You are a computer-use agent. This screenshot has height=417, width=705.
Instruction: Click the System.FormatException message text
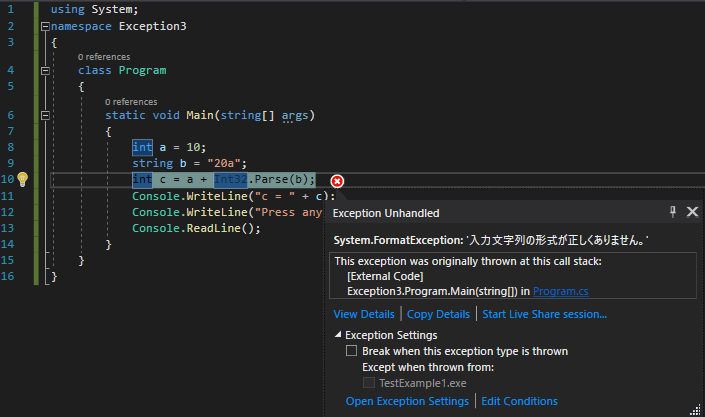[x=491, y=240]
